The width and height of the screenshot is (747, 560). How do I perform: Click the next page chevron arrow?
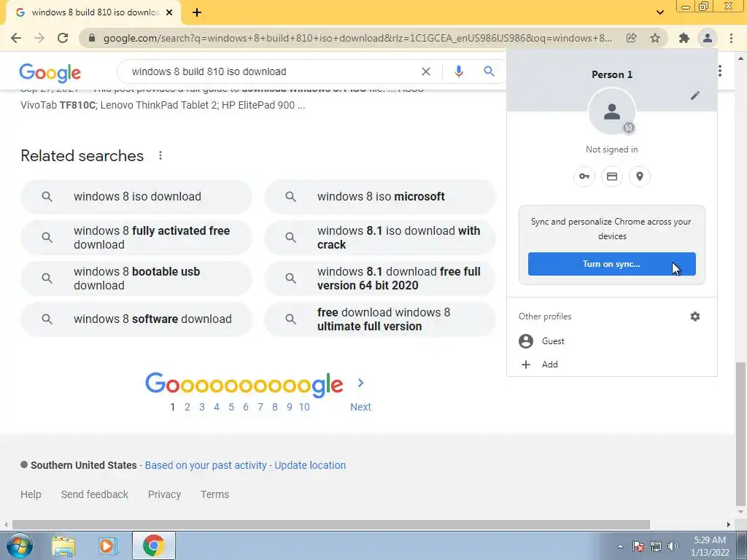(x=360, y=383)
